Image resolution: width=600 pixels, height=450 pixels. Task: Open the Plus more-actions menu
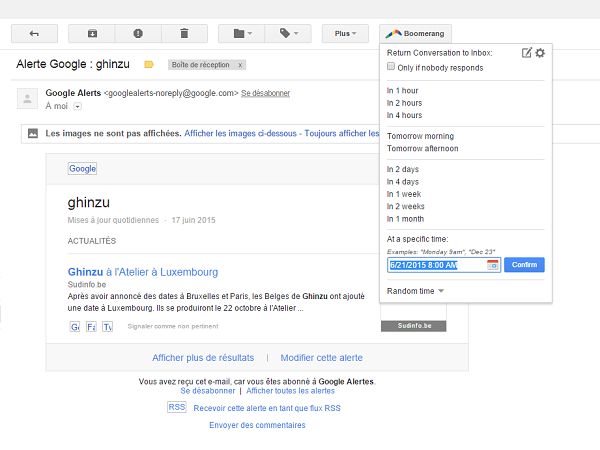pos(345,34)
